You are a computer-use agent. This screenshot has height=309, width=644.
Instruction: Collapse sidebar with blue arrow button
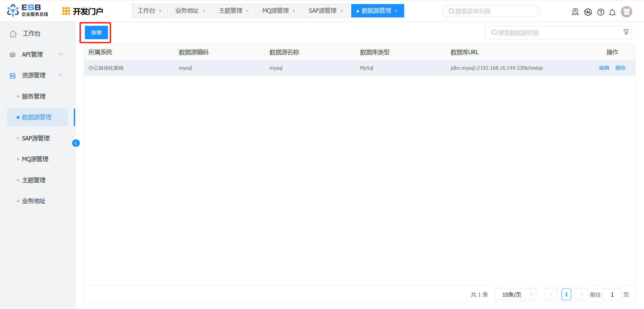[76, 143]
